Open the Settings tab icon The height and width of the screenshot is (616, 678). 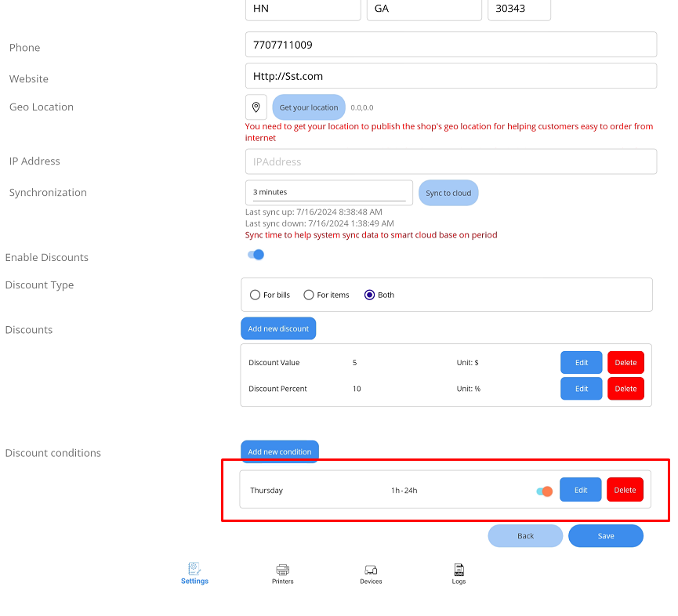tap(194, 570)
